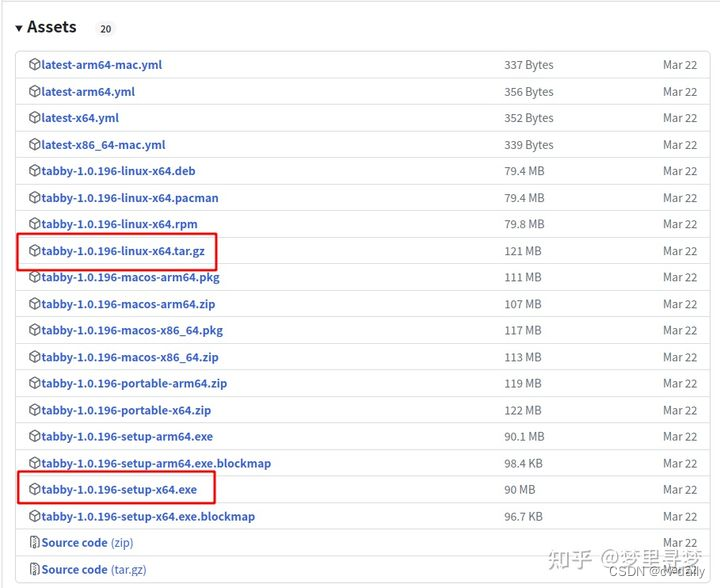Click package icon beside latest-arm64-mac.yml
The height and width of the screenshot is (588, 720).
pos(34,65)
